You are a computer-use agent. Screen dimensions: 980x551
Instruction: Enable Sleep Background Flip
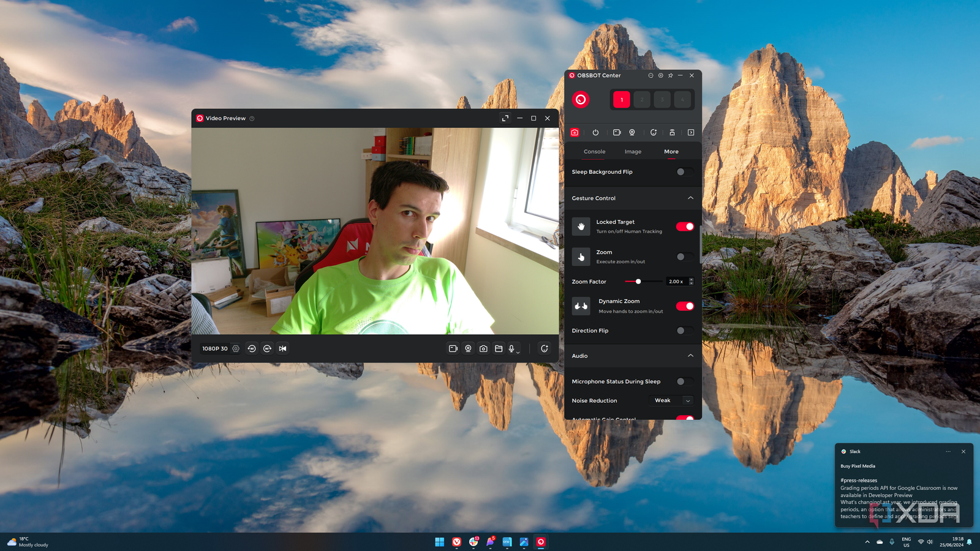685,172
